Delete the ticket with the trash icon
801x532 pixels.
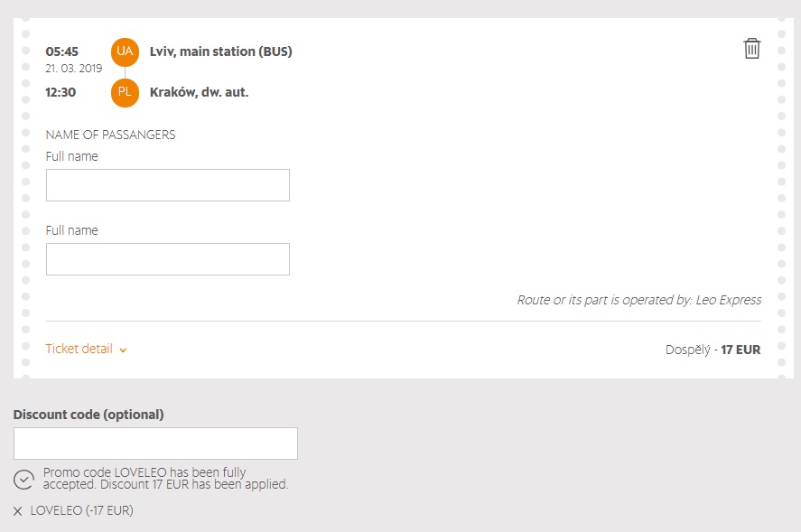751,49
